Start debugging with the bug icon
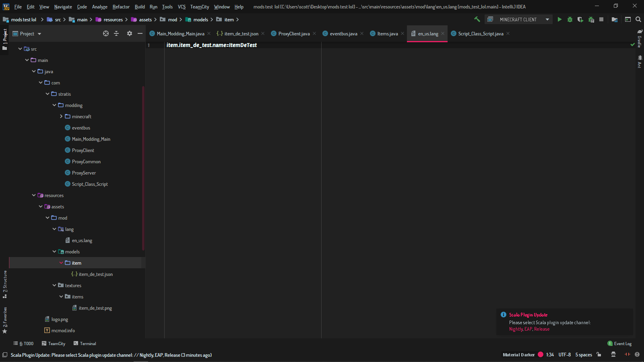 570,19
